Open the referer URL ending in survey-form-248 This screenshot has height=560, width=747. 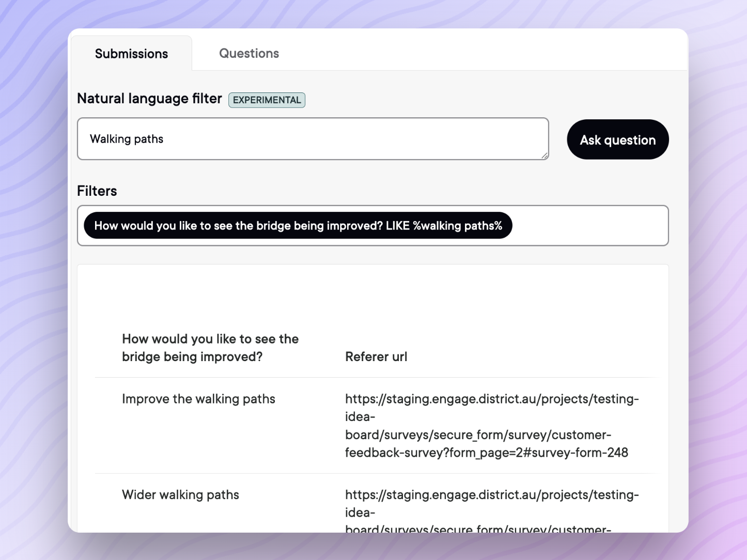click(x=491, y=426)
